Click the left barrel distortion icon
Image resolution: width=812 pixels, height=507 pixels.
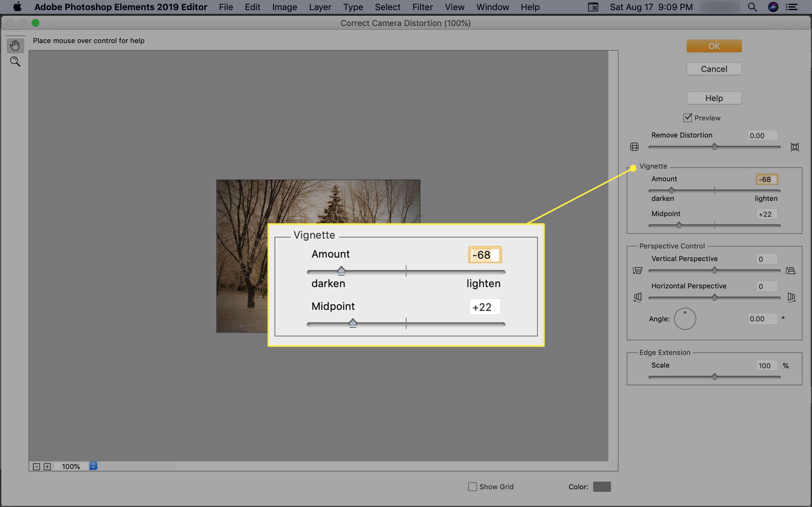634,147
